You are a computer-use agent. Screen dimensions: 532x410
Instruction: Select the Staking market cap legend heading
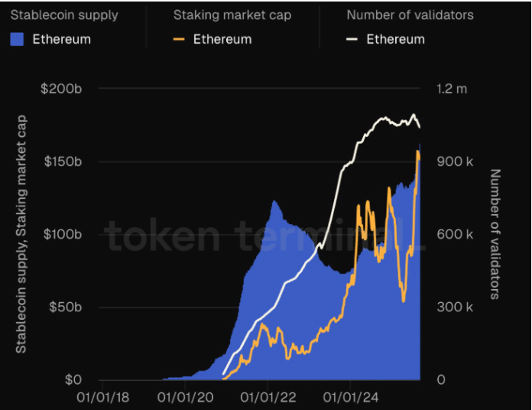(x=232, y=15)
